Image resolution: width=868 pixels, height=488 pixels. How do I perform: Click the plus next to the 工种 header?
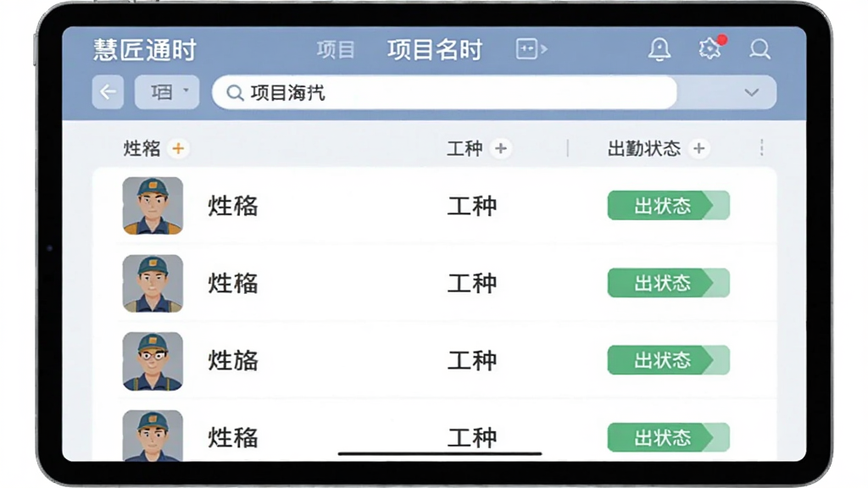500,148
